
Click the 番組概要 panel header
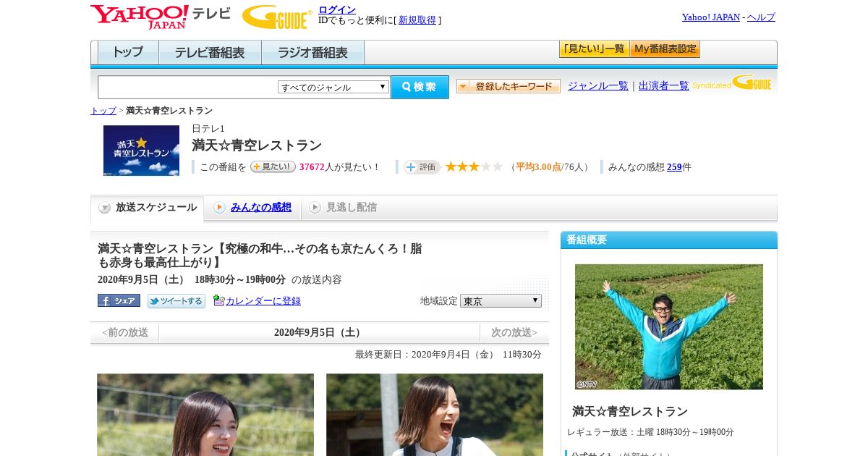tap(669, 240)
